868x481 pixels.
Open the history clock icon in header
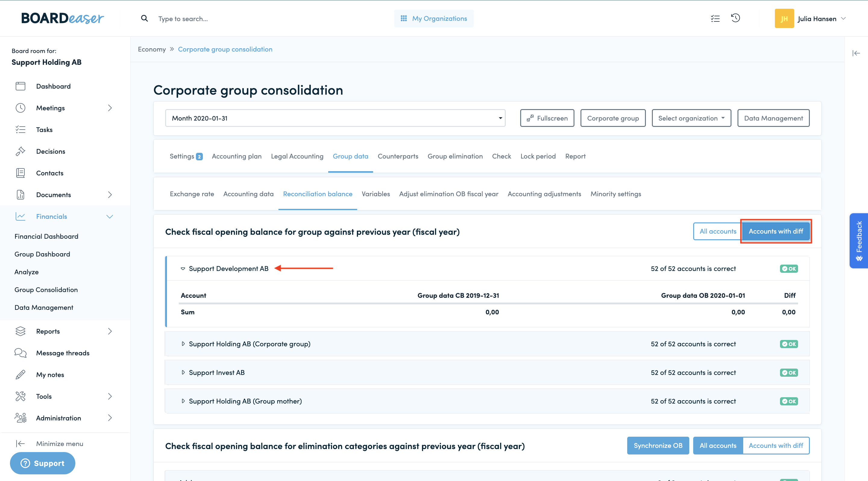736,18
